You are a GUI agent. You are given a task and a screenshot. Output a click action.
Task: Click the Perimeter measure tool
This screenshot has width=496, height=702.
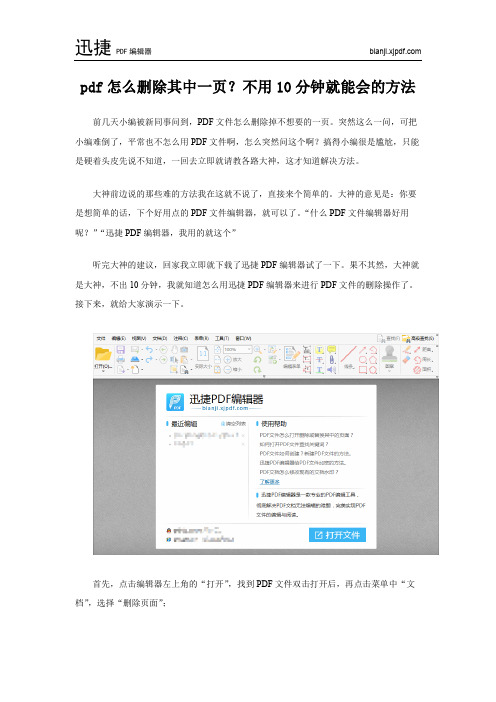[x=424, y=360]
